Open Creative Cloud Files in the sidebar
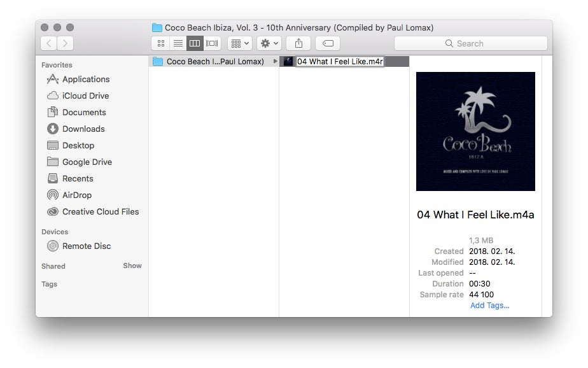The width and height of the screenshot is (588, 368). coord(101,211)
